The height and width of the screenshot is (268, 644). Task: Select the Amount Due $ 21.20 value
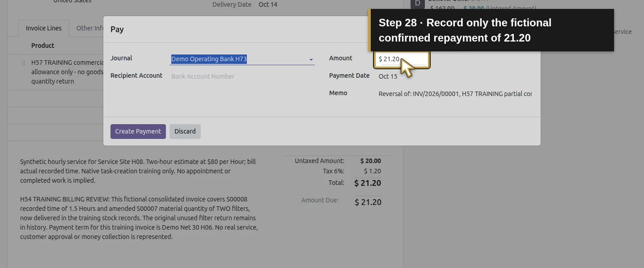[x=368, y=202]
